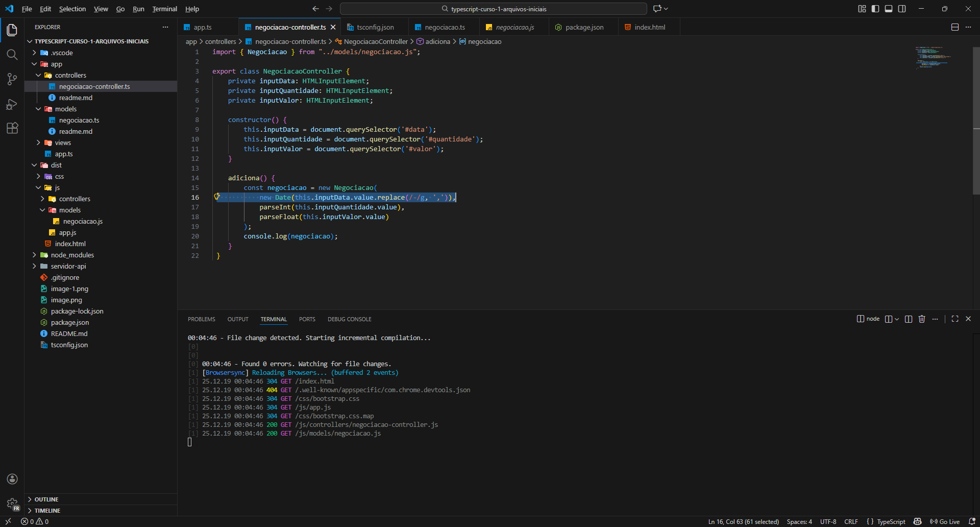The height and width of the screenshot is (527, 980).
Task: Kill terminal with the trash icon
Action: tap(922, 319)
